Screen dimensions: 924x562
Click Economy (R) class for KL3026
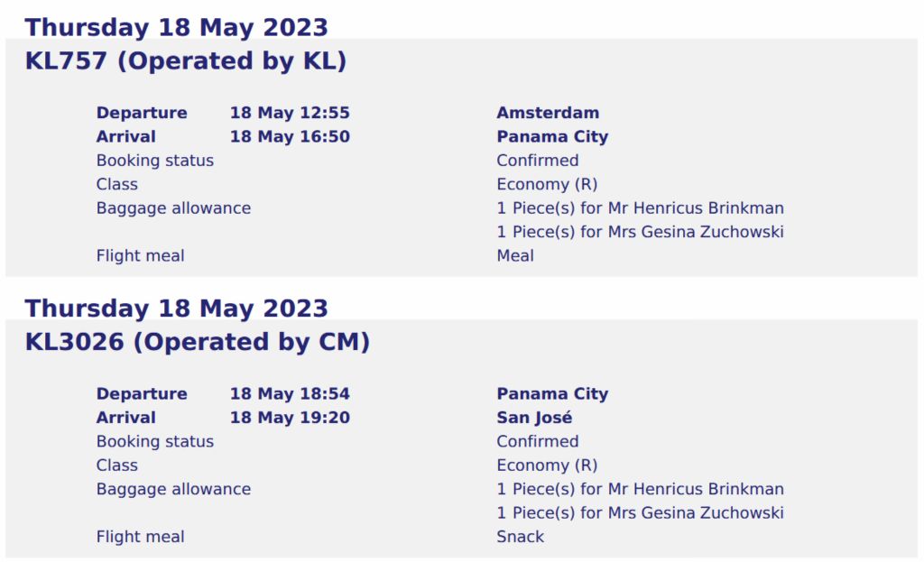point(547,465)
